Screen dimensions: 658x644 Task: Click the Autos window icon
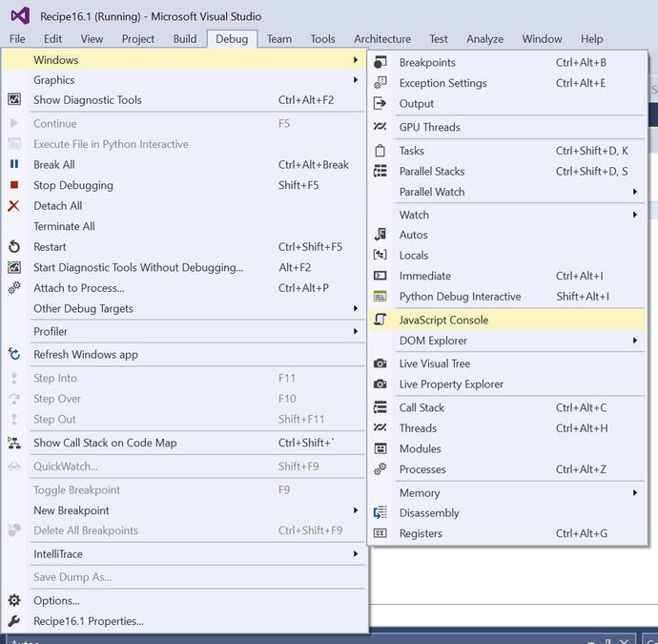[380, 235]
